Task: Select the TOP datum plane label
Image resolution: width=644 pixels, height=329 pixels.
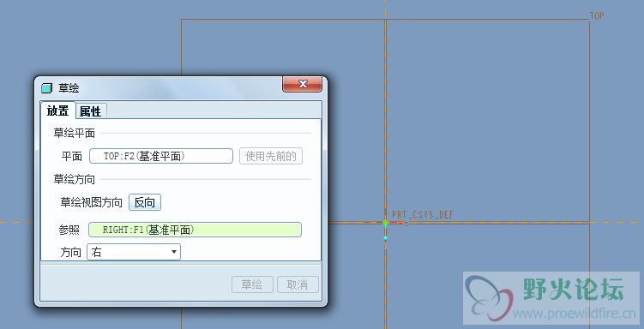Action: click(x=597, y=15)
